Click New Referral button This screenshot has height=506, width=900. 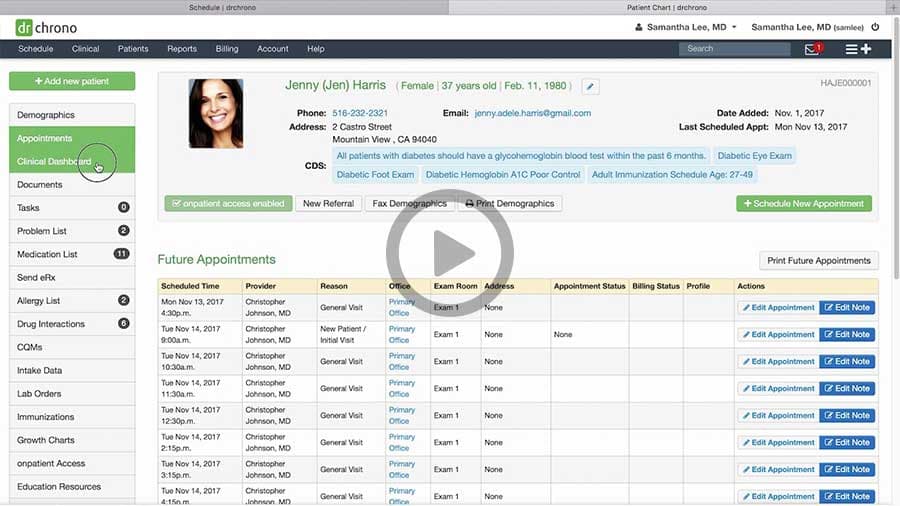[328, 204]
